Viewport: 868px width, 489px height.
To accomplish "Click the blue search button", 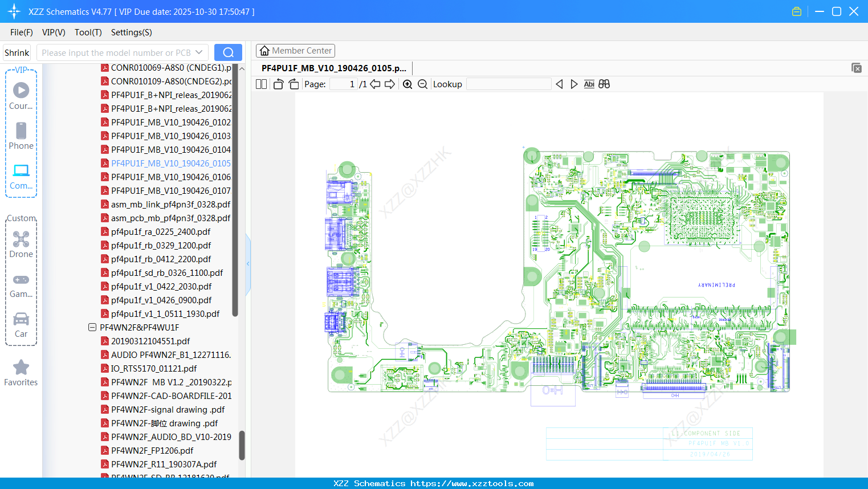I will pos(228,52).
